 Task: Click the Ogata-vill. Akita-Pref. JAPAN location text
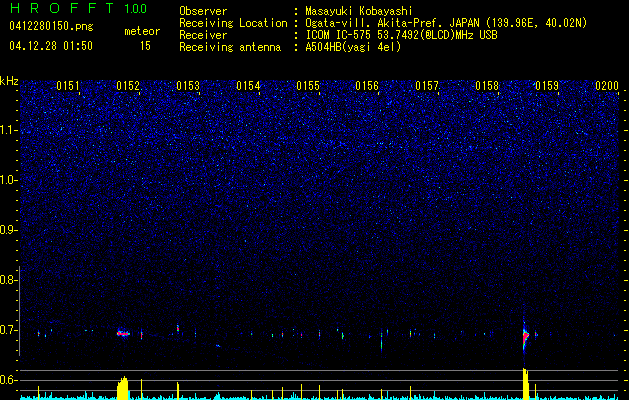coord(446,23)
